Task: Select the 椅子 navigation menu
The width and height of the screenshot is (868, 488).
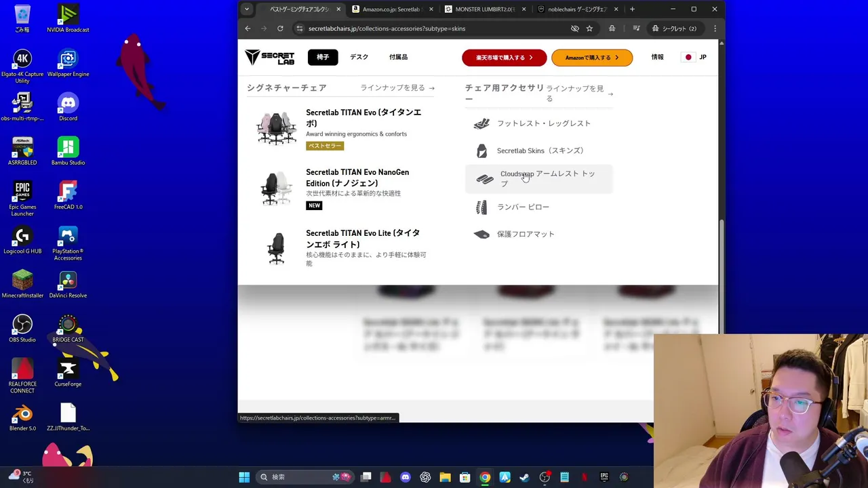Action: (x=323, y=58)
